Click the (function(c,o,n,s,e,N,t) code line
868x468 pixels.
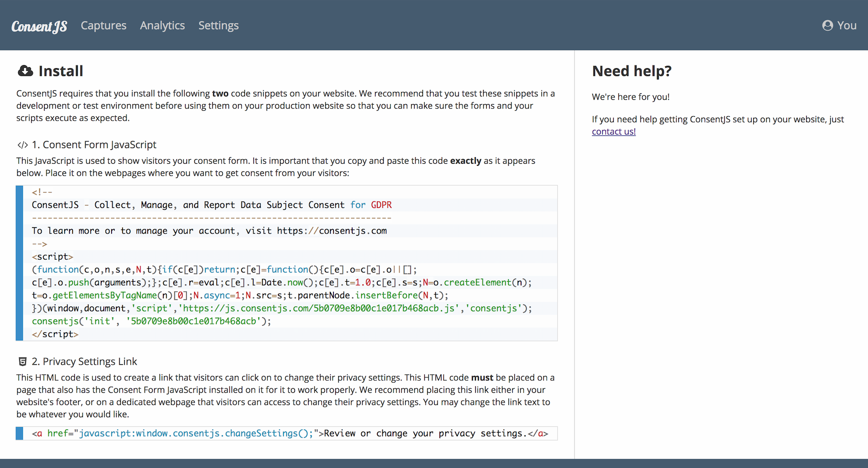pos(224,270)
